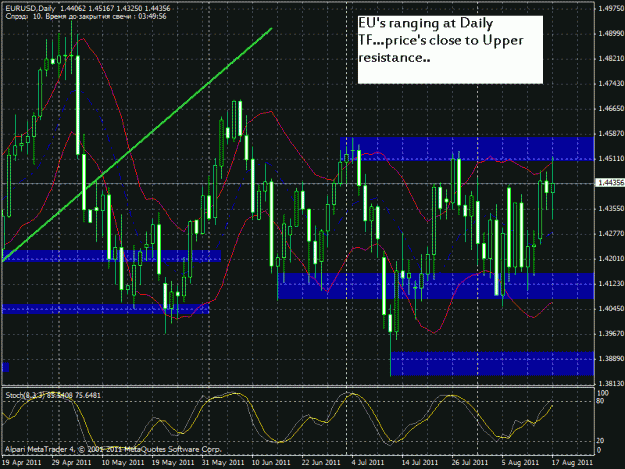Click the stochastic 20 level label
This screenshot has width=625, height=469.
coord(601,441)
